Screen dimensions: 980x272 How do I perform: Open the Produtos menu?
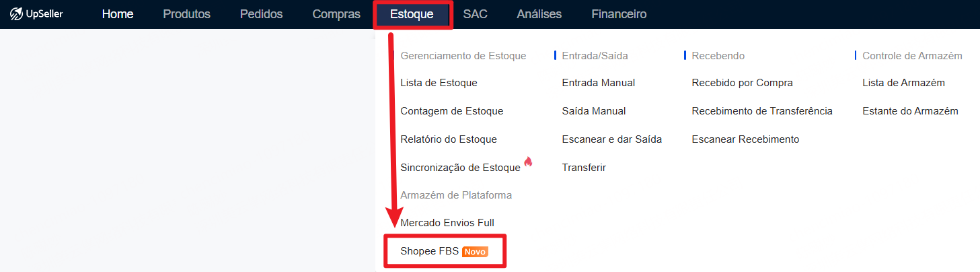tap(186, 14)
